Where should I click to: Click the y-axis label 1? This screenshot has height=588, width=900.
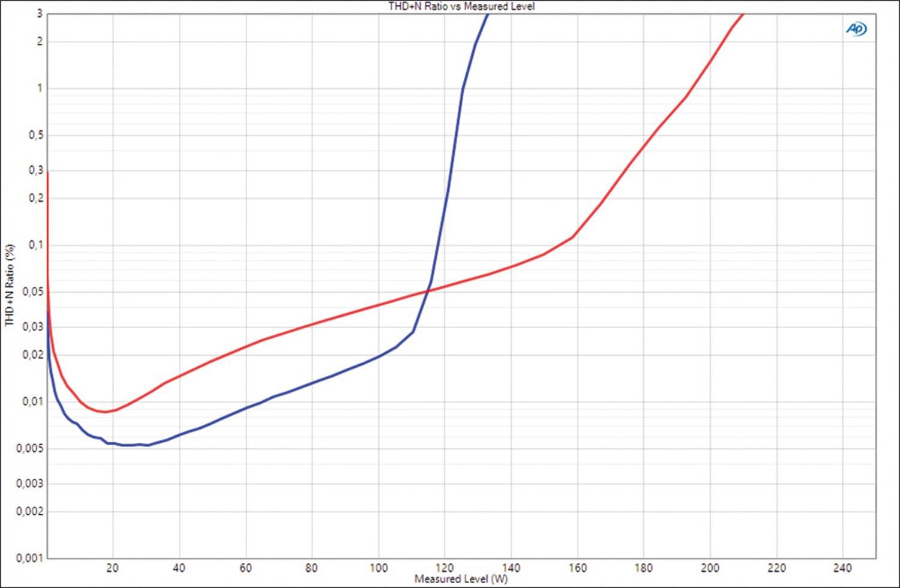click(x=40, y=88)
